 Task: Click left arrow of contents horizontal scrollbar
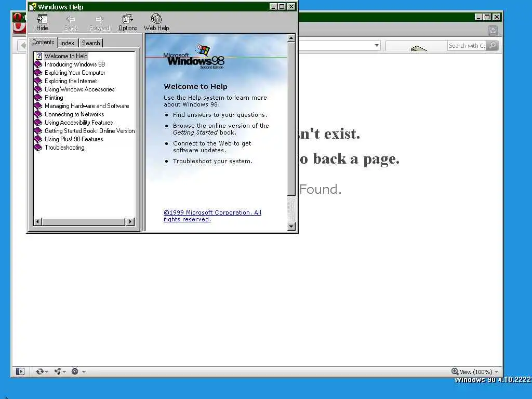(x=37, y=221)
